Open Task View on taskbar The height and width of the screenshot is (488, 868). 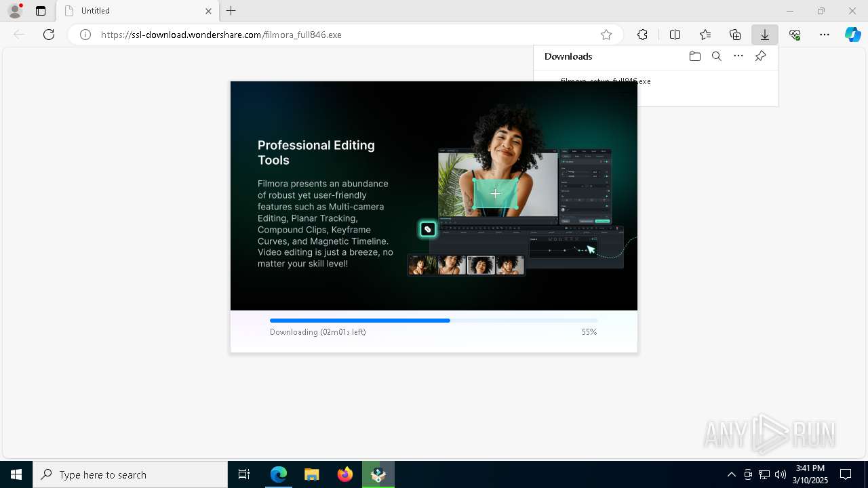[x=244, y=474]
